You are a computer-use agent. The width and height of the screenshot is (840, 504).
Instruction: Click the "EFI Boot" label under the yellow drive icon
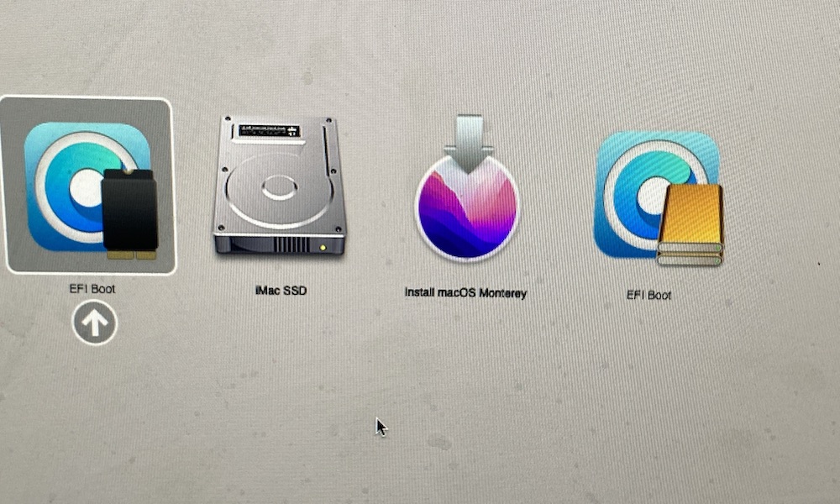point(648,295)
